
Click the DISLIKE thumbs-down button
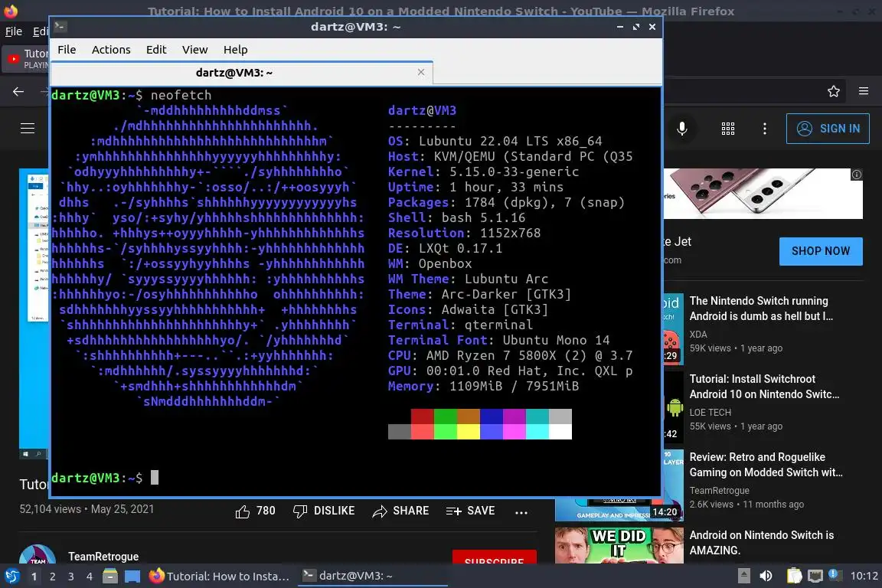pos(324,511)
